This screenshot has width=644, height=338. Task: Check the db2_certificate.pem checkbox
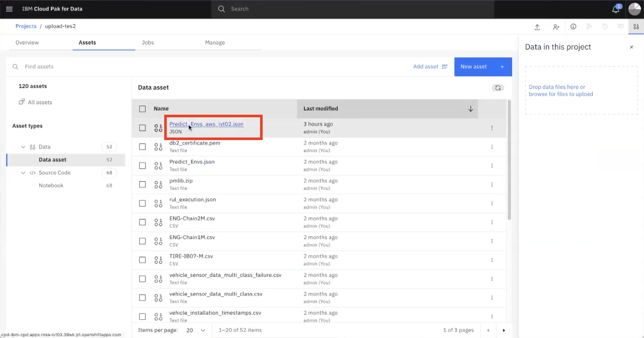click(142, 147)
